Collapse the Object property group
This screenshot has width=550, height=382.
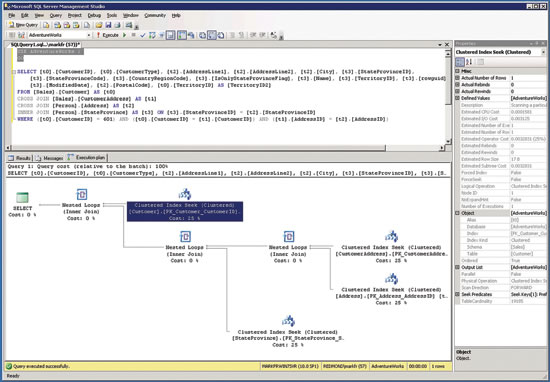pos(457,213)
